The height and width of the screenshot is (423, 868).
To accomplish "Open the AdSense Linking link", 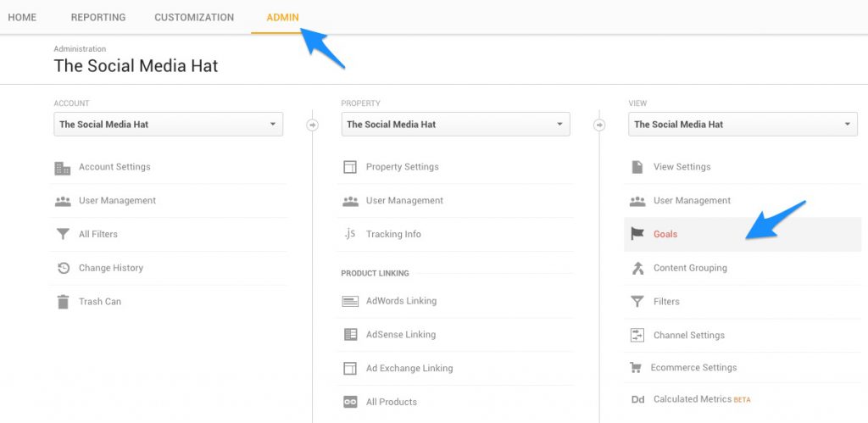I will [400, 335].
